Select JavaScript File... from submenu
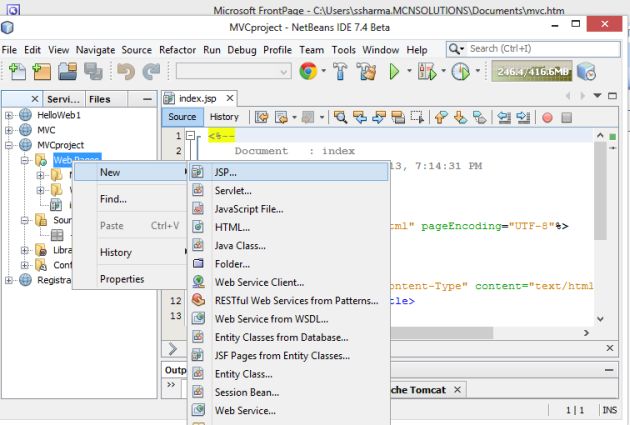Screen dimensions: 630x425 click(x=289, y=209)
